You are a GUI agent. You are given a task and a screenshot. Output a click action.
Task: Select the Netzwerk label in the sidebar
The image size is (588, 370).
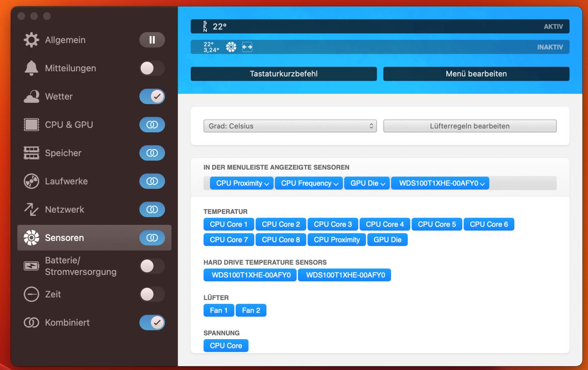click(65, 209)
